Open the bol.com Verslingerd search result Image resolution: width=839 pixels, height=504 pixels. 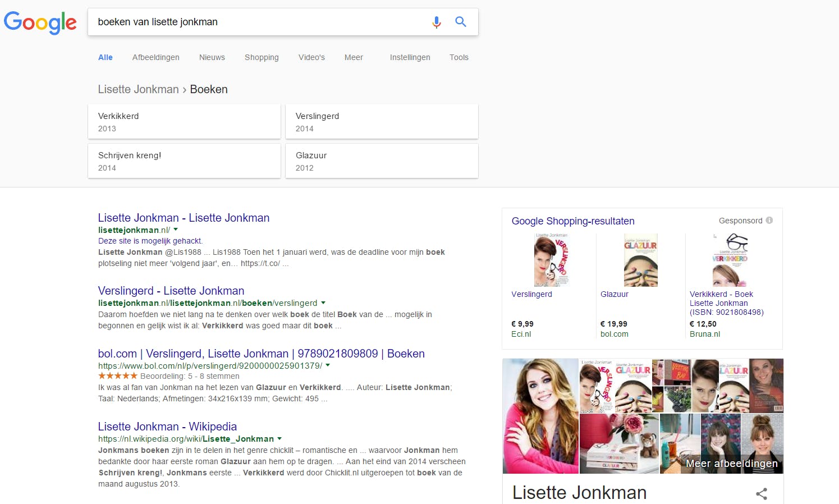pyautogui.click(x=262, y=354)
